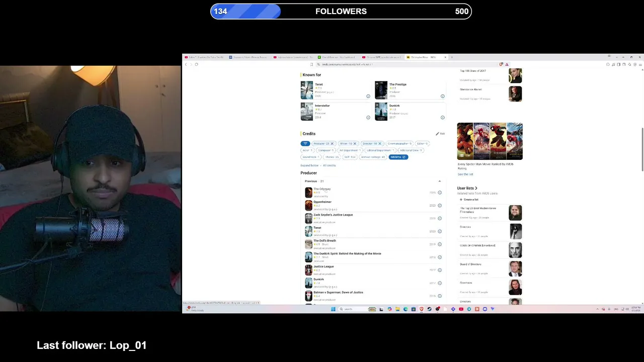Switch to the second browser tab

(x=248, y=57)
